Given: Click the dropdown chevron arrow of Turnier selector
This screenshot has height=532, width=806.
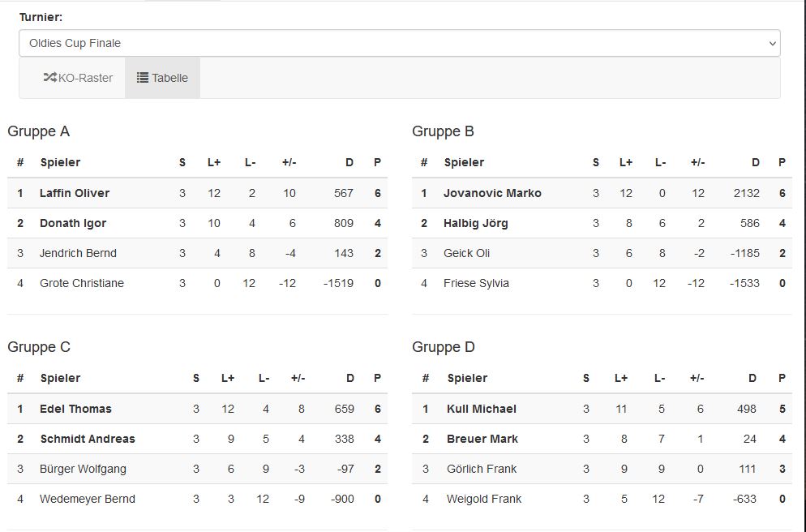Looking at the screenshot, I should pos(772,44).
